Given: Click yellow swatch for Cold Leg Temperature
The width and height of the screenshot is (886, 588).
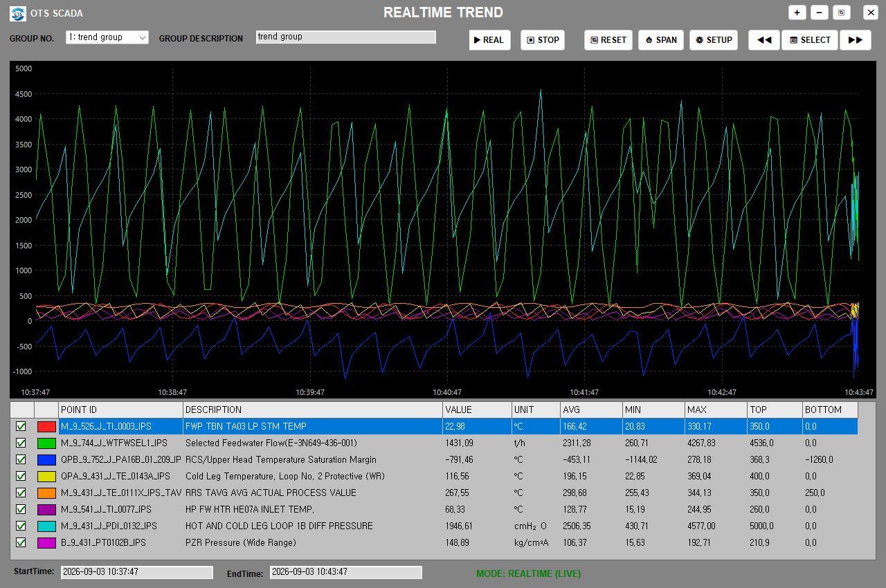Looking at the screenshot, I should pos(46,477).
